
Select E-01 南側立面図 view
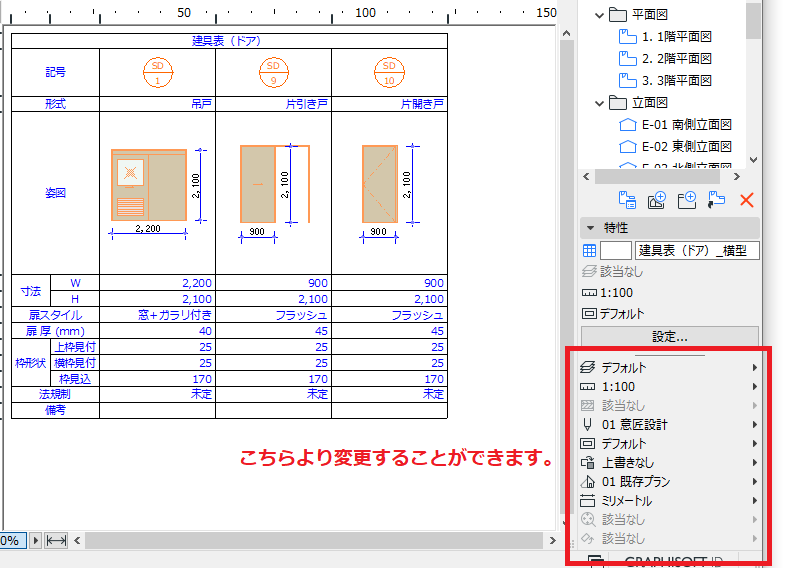pos(675,125)
